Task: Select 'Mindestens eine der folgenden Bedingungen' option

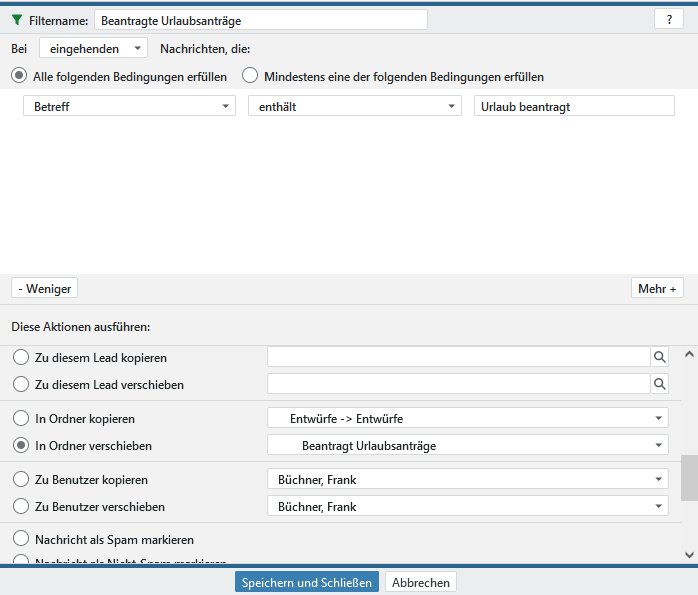Action: [x=250, y=76]
